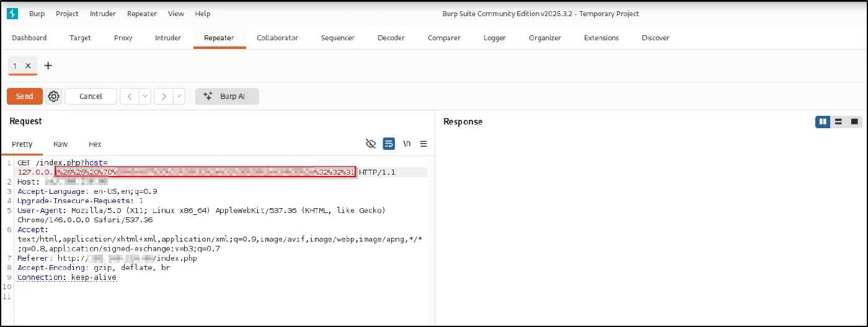
Task: Close Repeater request tab 1
Action: [28, 66]
